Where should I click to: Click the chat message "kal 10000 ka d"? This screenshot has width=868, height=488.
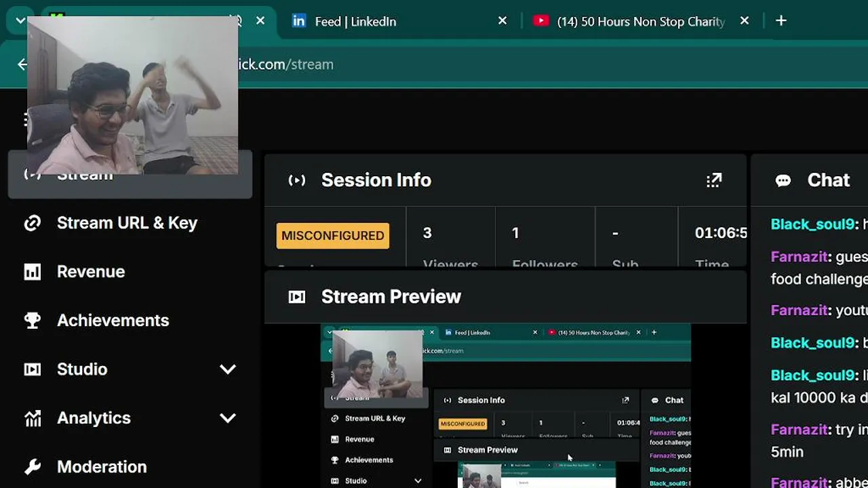pos(819,398)
